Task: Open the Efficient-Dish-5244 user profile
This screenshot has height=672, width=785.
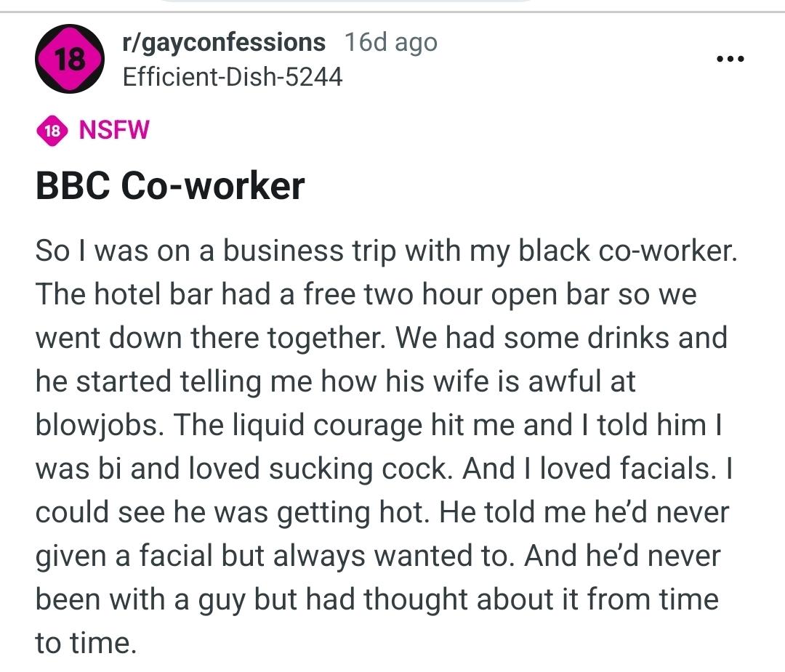Action: pos(233,76)
